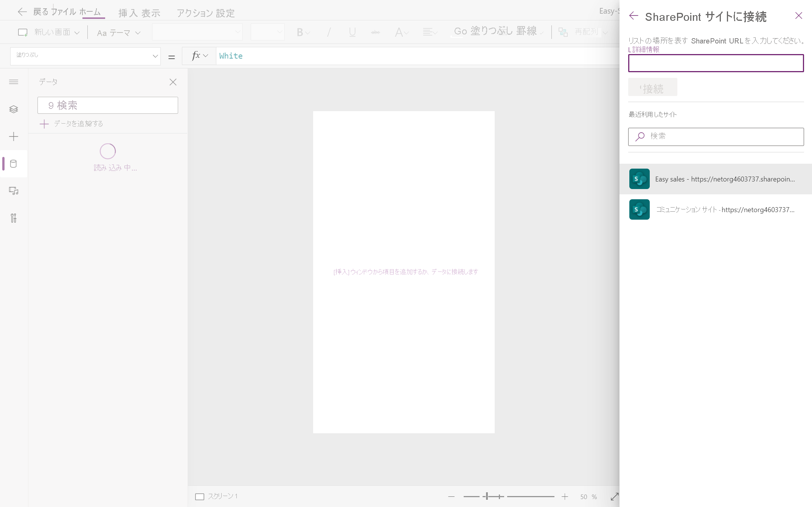This screenshot has width=812, height=507.
Task: Click the zoom in plus icon
Action: click(565, 496)
